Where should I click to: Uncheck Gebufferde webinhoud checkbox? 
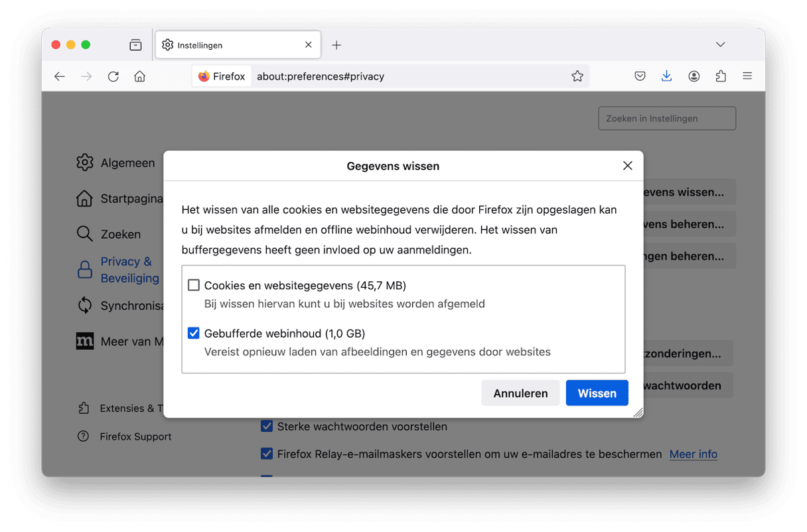click(x=194, y=333)
